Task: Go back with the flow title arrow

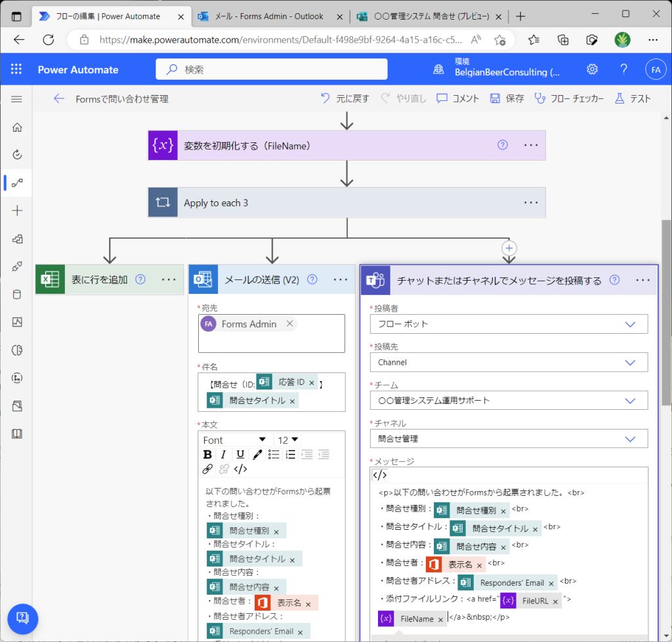Action: [58, 99]
